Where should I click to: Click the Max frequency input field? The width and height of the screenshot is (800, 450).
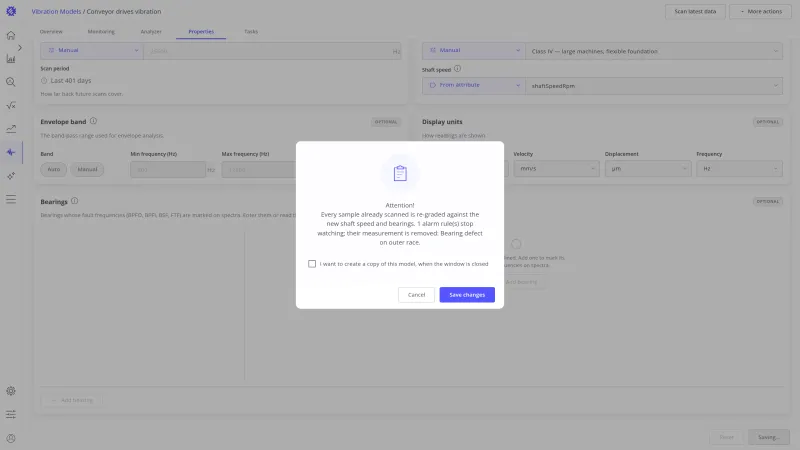coord(259,169)
